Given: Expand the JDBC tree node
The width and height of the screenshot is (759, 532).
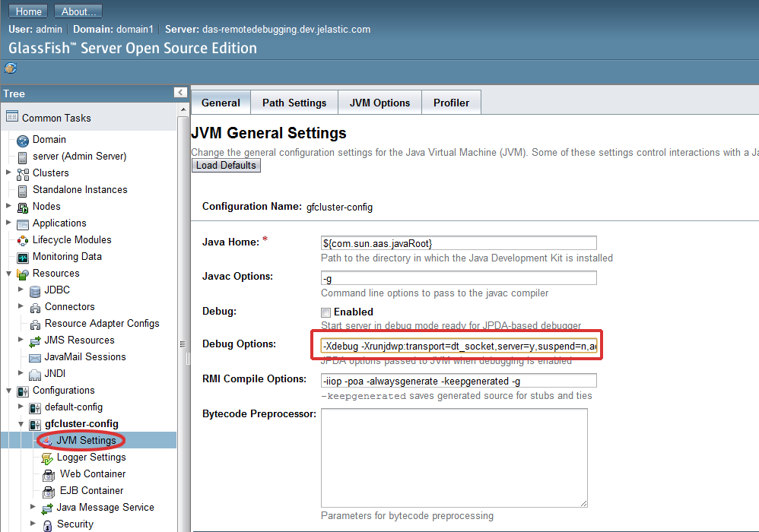Looking at the screenshot, I should pos(21,290).
